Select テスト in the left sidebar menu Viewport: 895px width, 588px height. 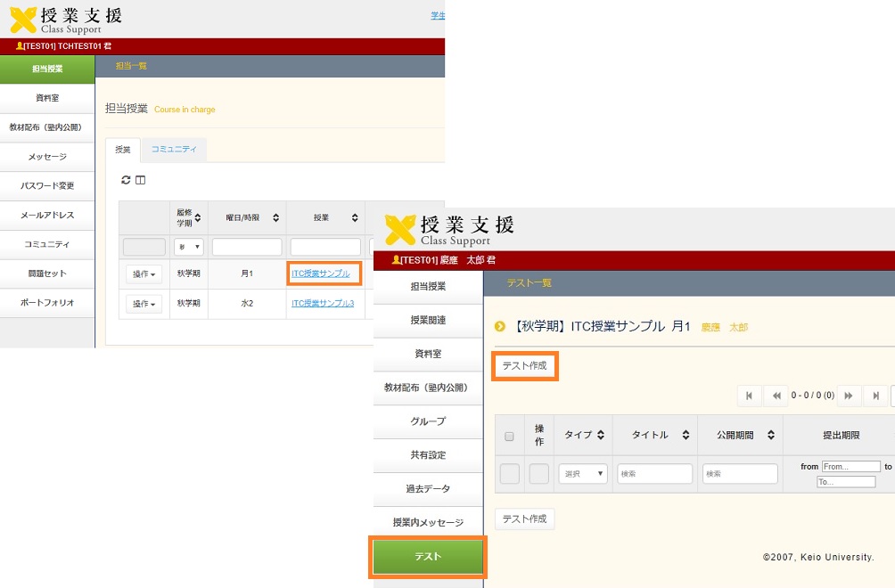point(428,557)
